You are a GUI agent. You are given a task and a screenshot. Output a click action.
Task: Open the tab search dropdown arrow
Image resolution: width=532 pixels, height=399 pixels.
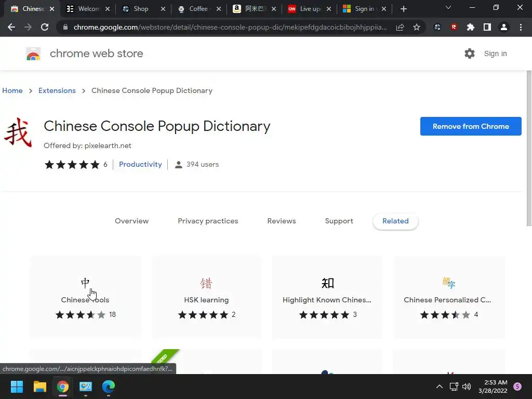pos(448,7)
